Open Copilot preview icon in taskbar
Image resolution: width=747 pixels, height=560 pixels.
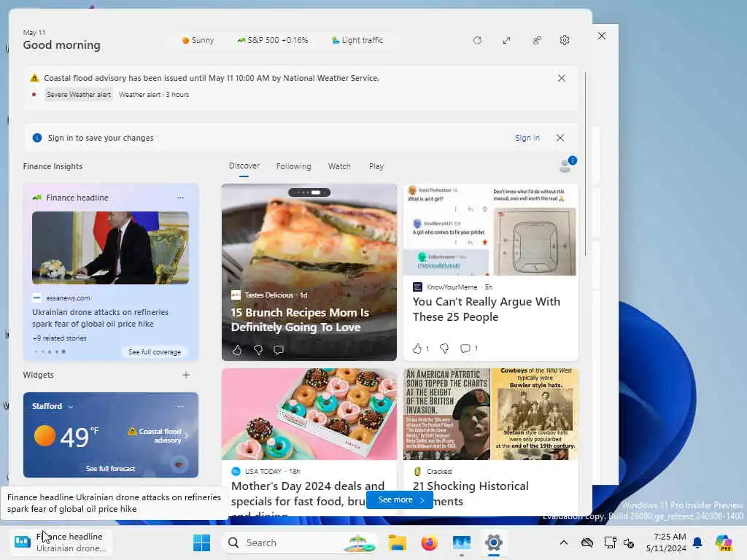(724, 542)
